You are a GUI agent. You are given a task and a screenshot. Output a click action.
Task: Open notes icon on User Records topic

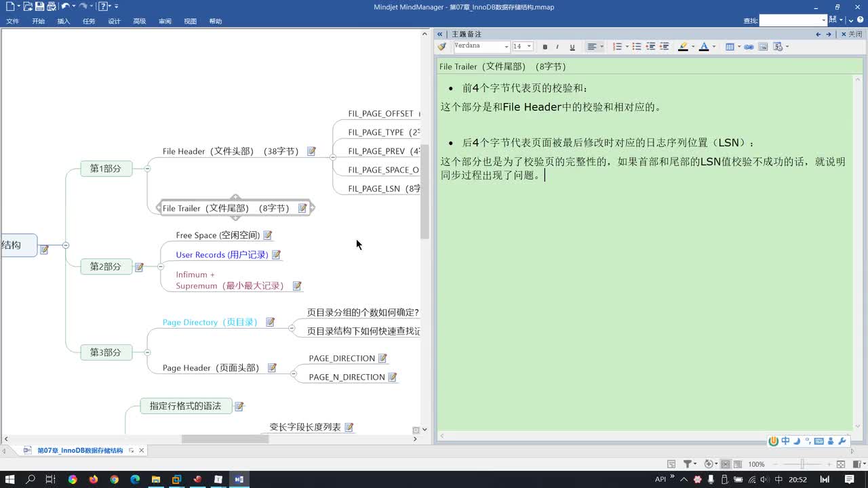click(x=276, y=255)
